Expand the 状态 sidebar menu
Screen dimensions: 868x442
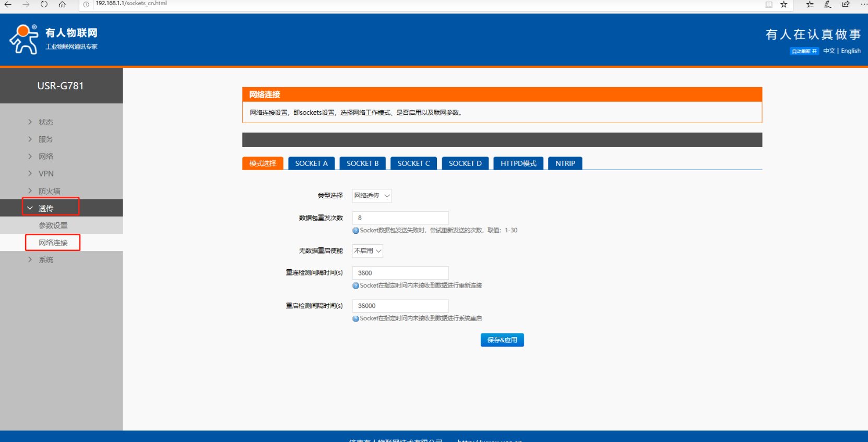click(46, 122)
